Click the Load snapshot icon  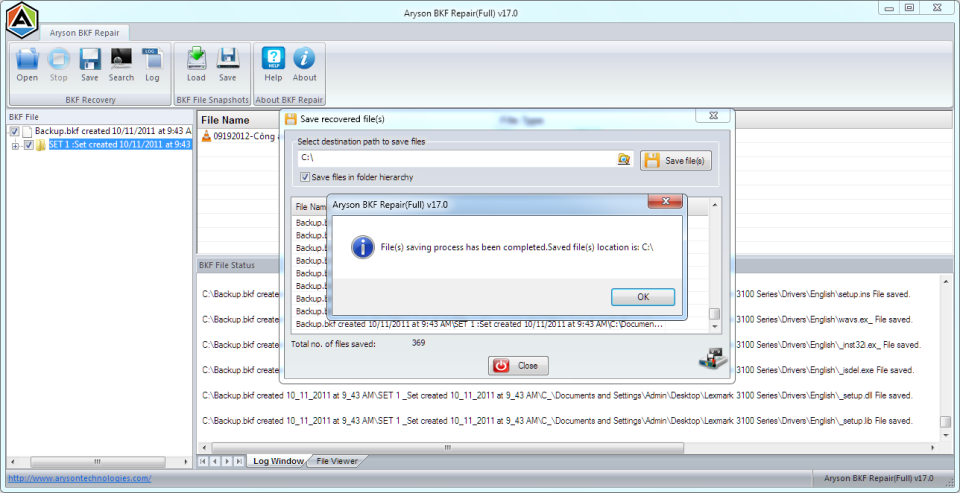click(x=196, y=65)
